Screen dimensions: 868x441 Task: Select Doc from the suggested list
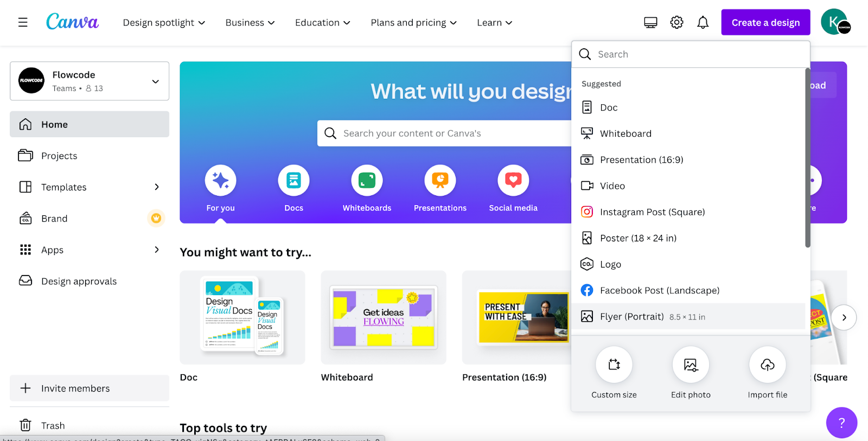pos(688,107)
